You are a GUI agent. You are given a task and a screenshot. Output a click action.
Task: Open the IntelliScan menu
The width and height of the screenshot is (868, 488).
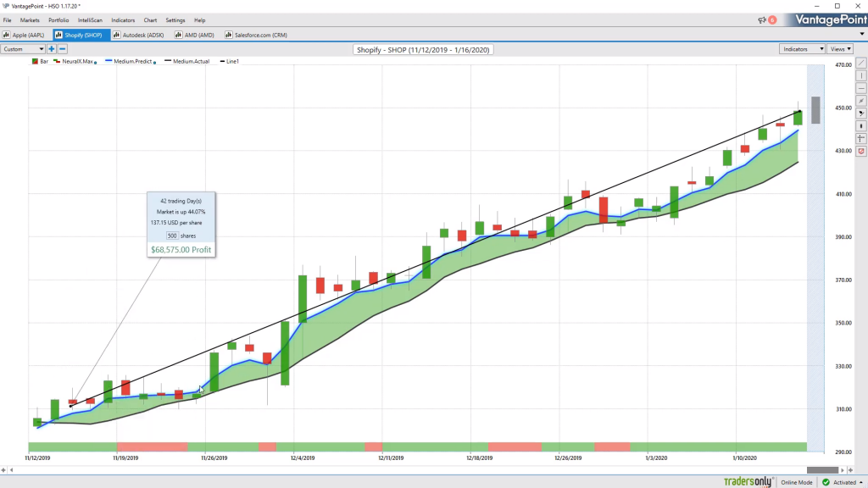pyautogui.click(x=90, y=20)
